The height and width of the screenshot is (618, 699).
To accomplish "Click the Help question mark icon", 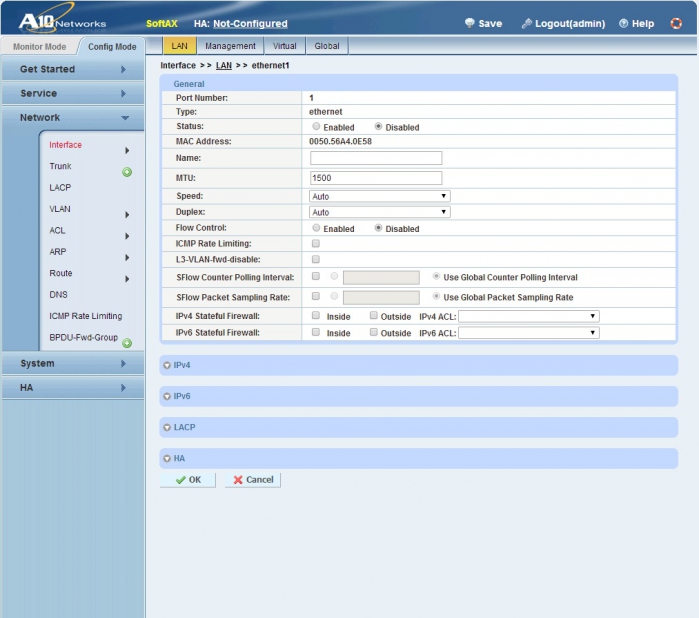I will tap(623, 23).
